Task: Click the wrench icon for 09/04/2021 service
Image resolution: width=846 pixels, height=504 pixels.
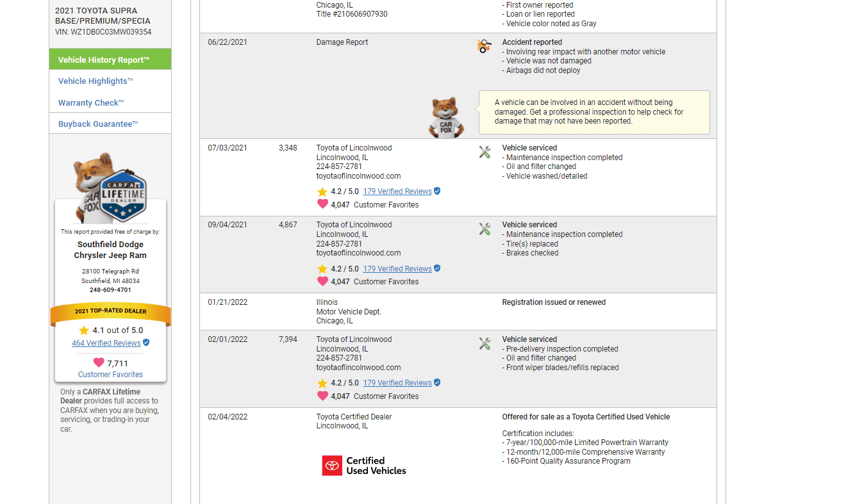Action: coord(485,229)
